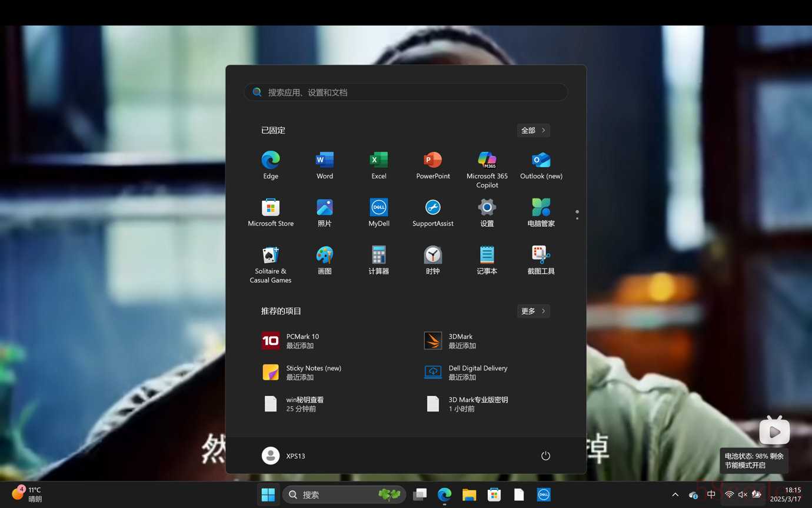Toggle the muted volume icon in taskbar
Screen dimensions: 812x508
(x=743, y=494)
